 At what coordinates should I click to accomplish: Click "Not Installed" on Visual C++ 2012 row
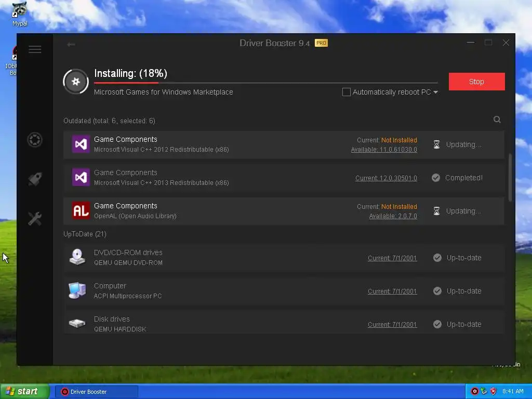tap(399, 140)
